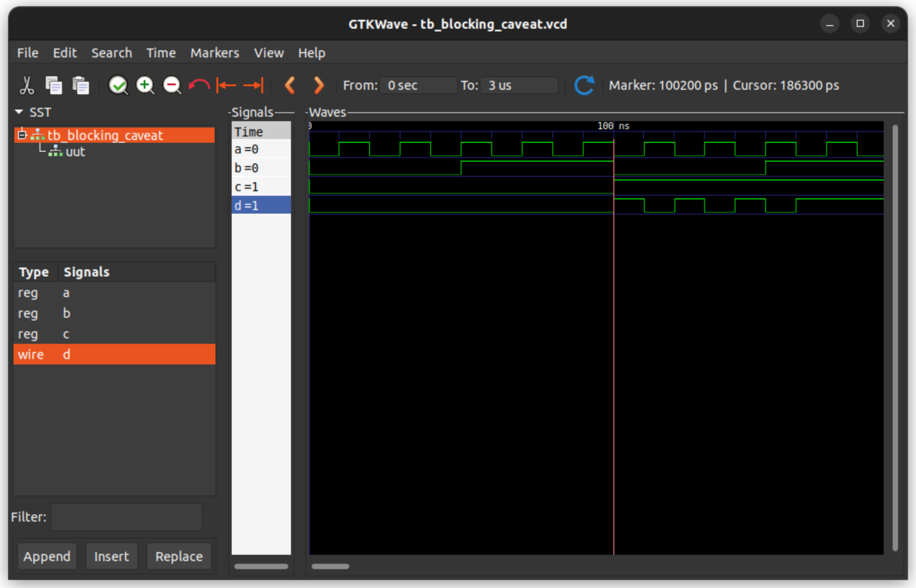Reload the tb_blocking_caveat.vcd waveform
This screenshot has width=916, height=588.
coord(584,85)
